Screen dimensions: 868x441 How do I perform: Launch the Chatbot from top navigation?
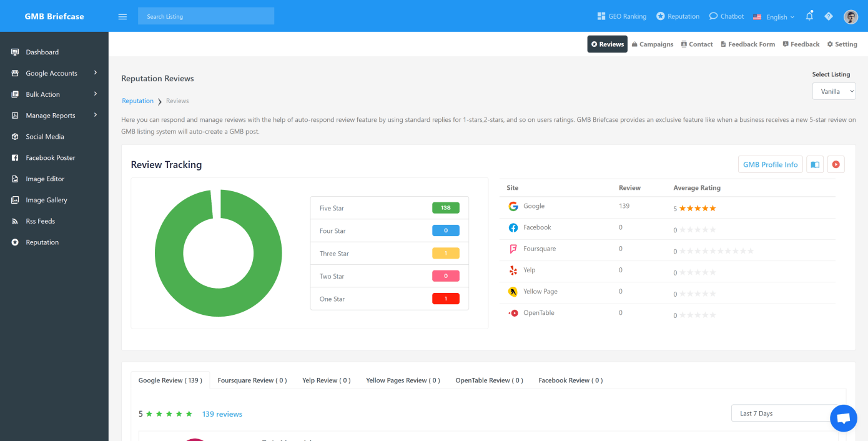(726, 16)
